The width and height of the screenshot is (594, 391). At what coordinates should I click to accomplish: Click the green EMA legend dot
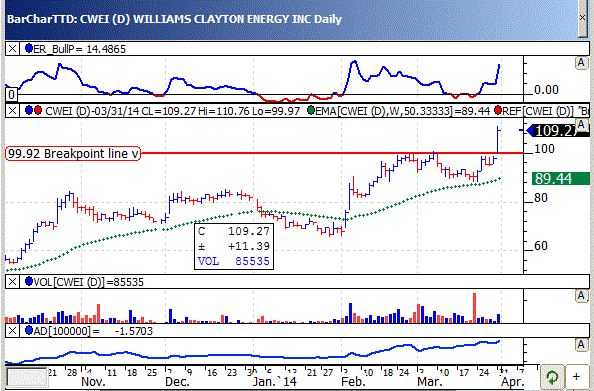point(311,111)
